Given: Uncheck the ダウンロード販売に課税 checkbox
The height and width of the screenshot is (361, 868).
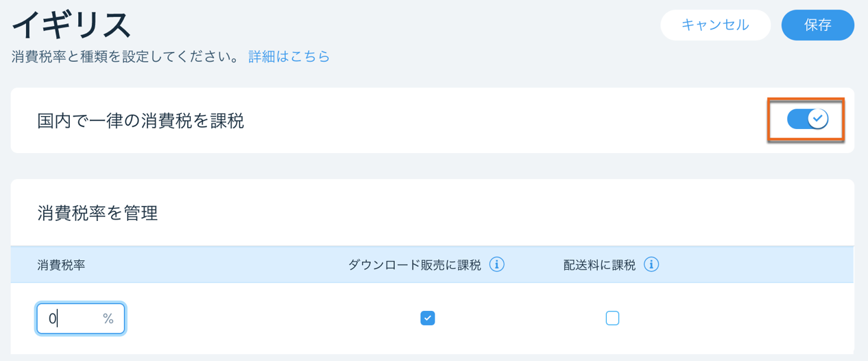Looking at the screenshot, I should tap(428, 318).
